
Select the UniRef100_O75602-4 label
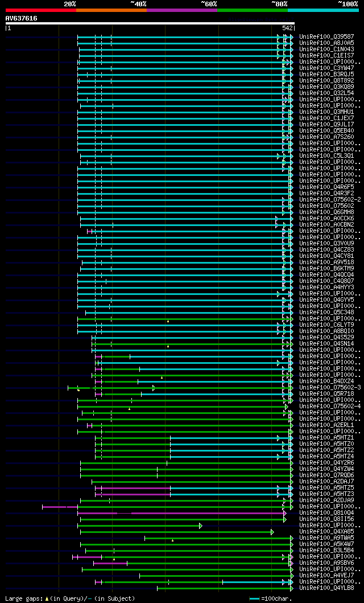point(330,407)
